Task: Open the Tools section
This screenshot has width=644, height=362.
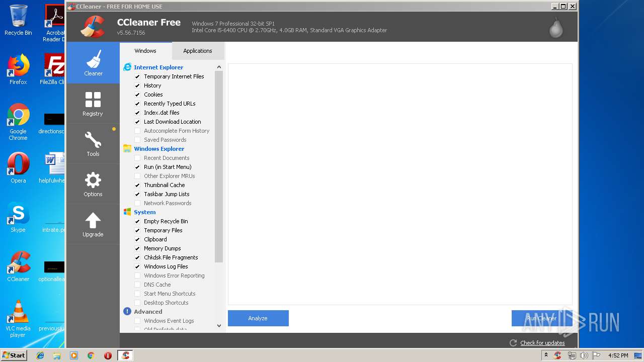Action: tap(93, 144)
